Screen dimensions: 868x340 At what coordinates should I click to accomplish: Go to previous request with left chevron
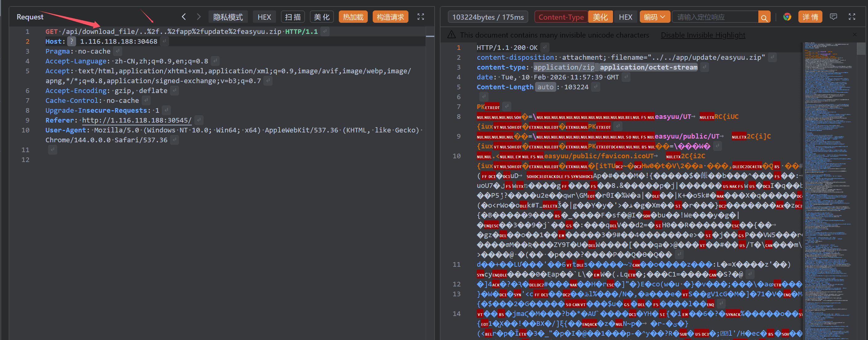click(184, 17)
